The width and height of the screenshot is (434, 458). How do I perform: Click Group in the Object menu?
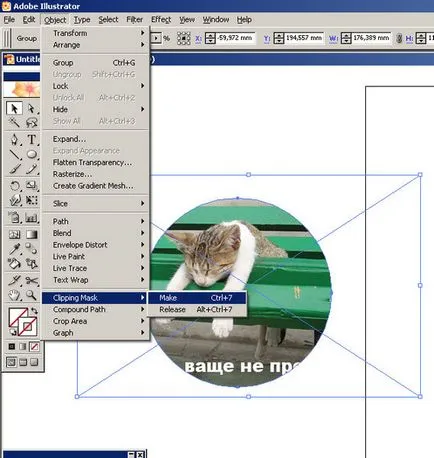pyautogui.click(x=96, y=63)
